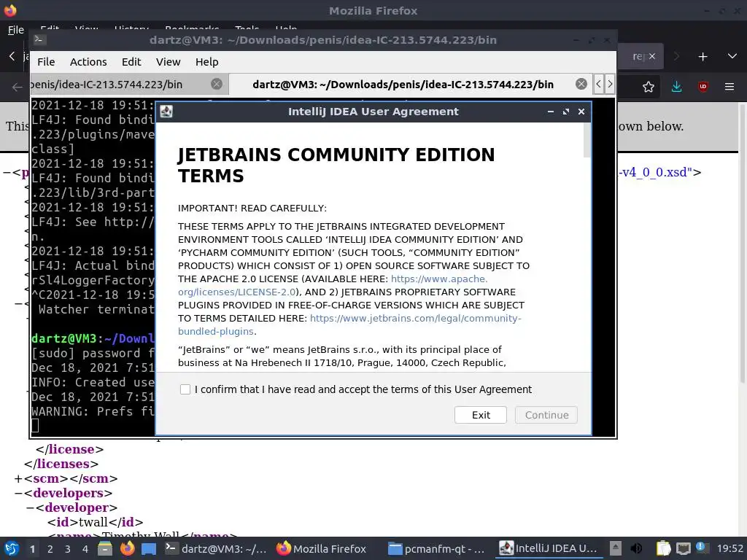Click Firefox page vertical scrollbar
The image size is (747, 560).
tap(742, 243)
